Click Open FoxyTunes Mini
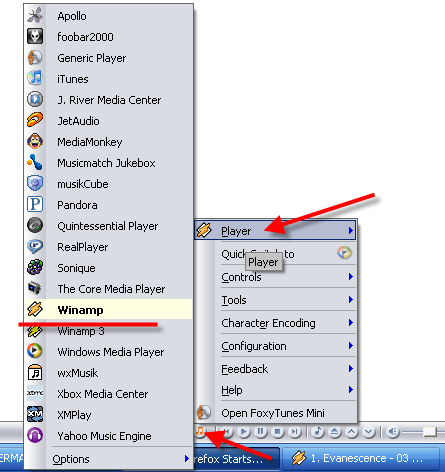 point(275,413)
